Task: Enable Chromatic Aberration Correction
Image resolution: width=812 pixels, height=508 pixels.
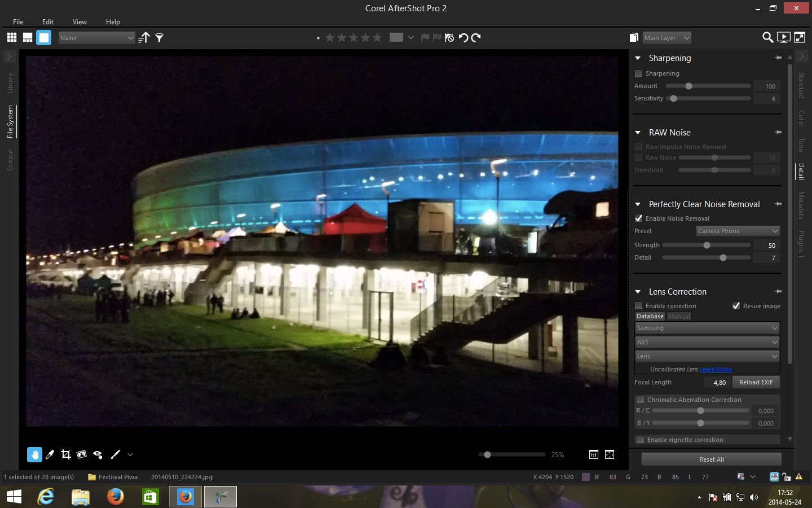Action: [x=640, y=400]
